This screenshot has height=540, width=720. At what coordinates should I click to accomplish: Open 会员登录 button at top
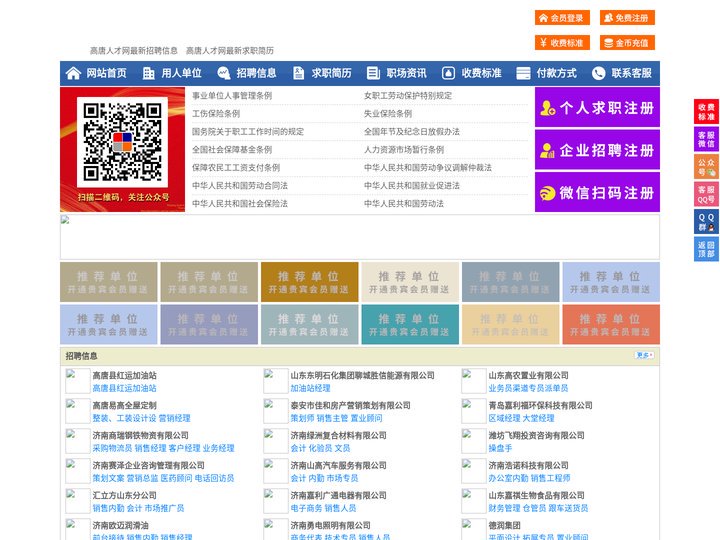click(x=562, y=18)
